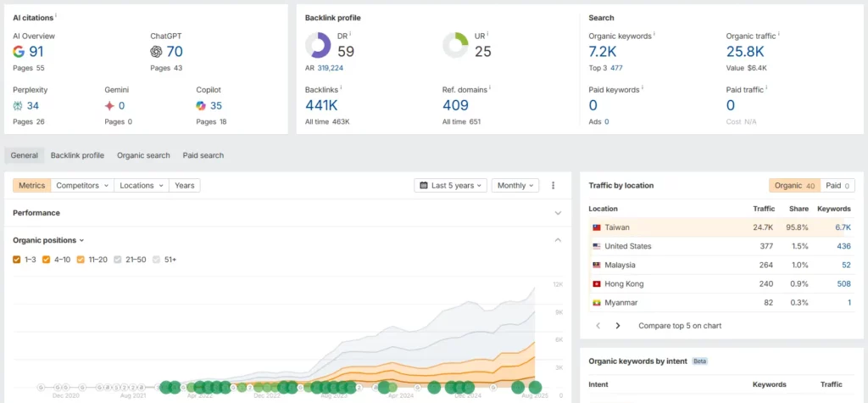
Task: Click the Myanmar flag icon
Action: point(597,303)
